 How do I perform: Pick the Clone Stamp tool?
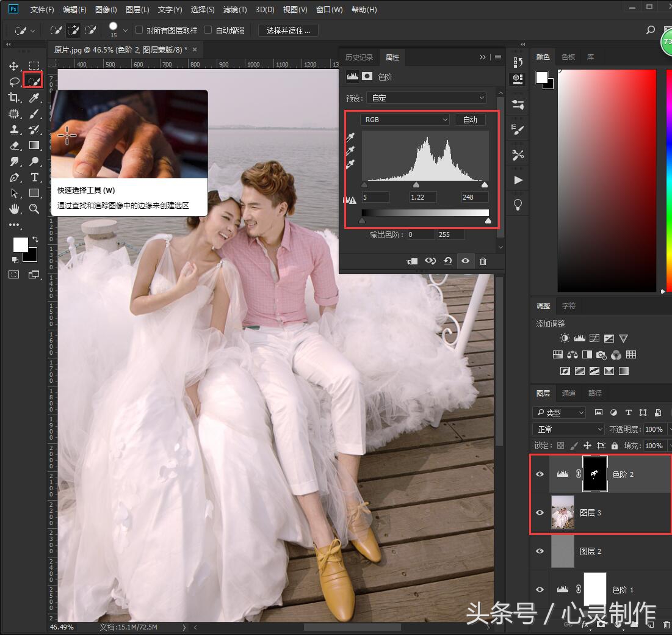point(14,129)
